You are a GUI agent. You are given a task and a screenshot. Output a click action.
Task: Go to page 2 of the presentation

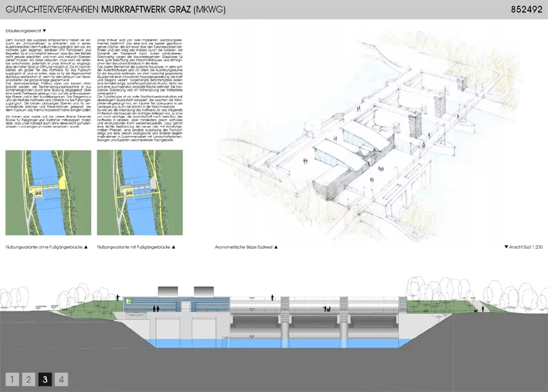[x=28, y=379]
